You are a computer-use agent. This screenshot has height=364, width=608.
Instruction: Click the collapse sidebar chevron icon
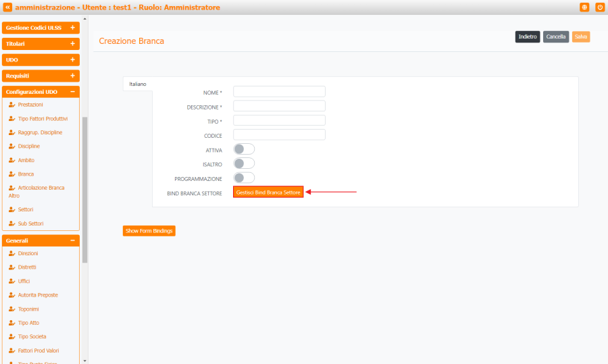point(7,7)
